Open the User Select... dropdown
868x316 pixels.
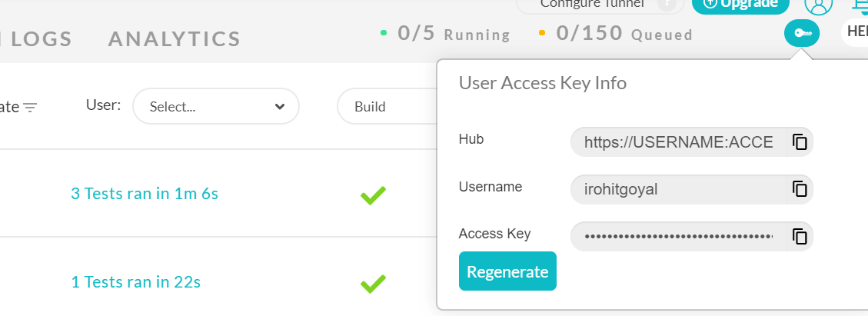216,107
